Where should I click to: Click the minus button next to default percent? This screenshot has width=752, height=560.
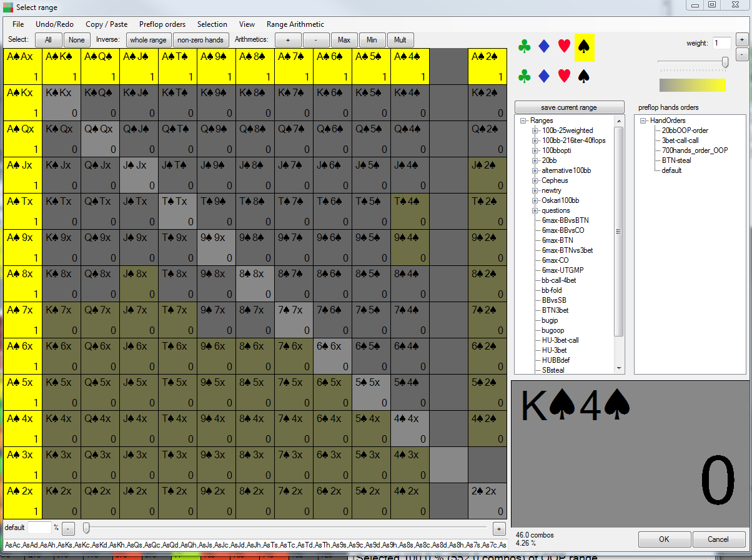[x=69, y=528]
